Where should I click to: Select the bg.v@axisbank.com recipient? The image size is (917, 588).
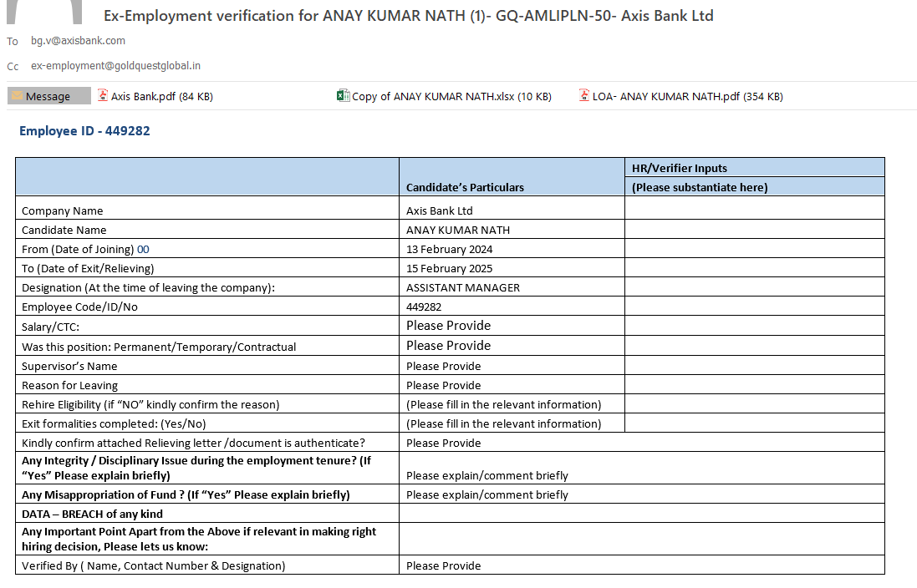78,40
